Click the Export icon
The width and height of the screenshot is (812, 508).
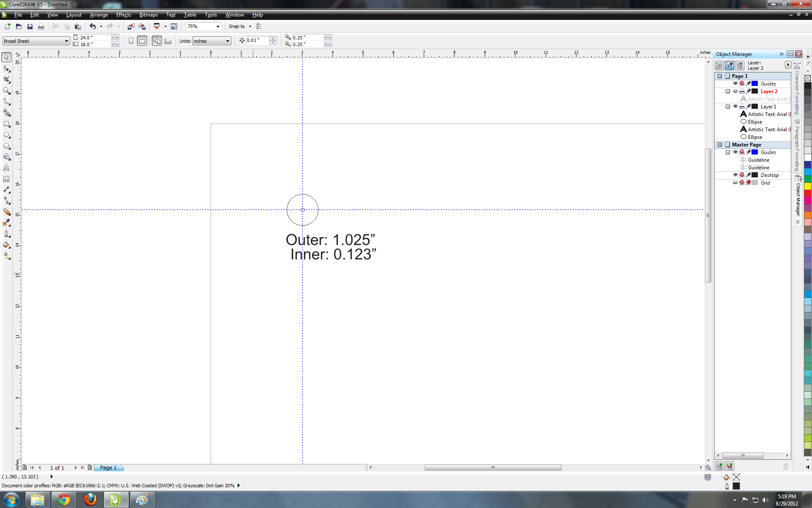click(x=142, y=26)
